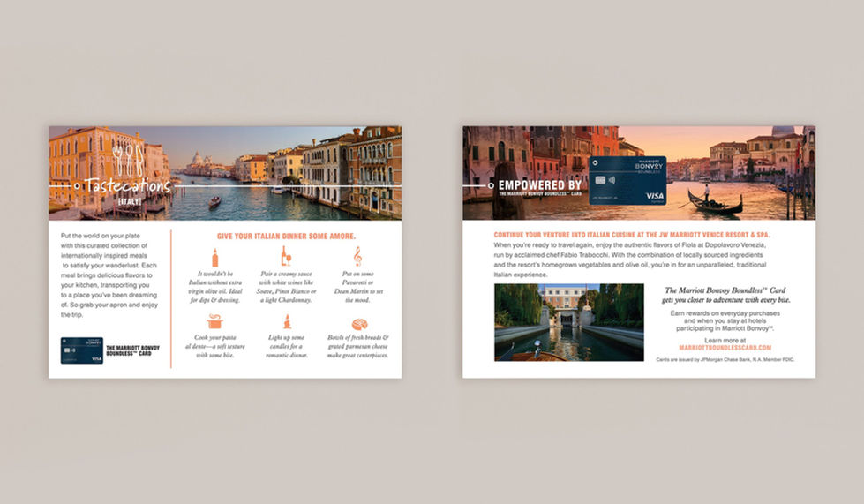Click the candle icon
Image resolution: width=864 pixels, height=504 pixels.
(x=287, y=321)
